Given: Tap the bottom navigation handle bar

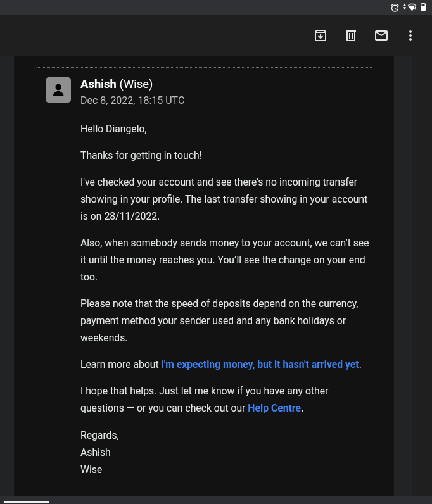Looking at the screenshot, I should (x=27, y=501).
